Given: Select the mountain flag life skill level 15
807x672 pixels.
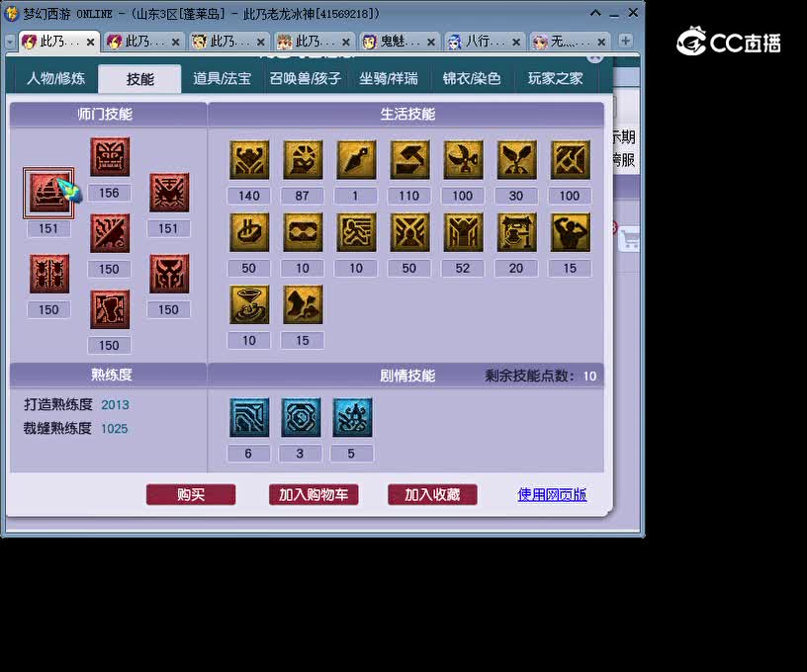Looking at the screenshot, I should coord(303,305).
